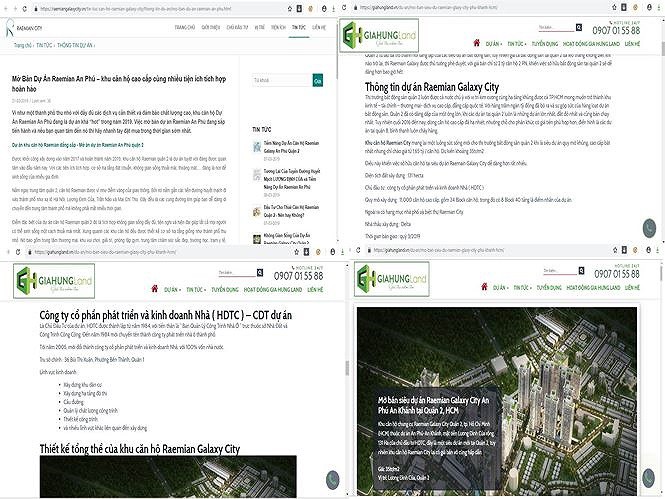Open TIỆN ÍCH in the Raemian City menu
Screen dimensions: 665x499
[278, 28]
